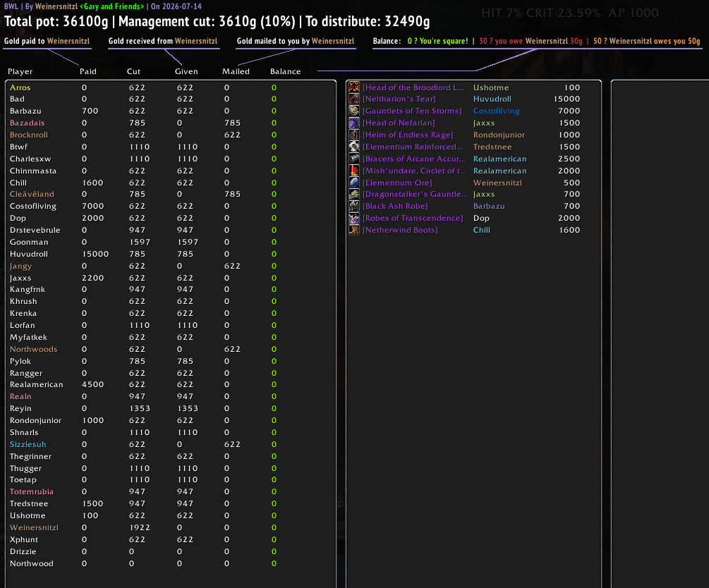
Task: Click the Balance column header
Action: (285, 71)
